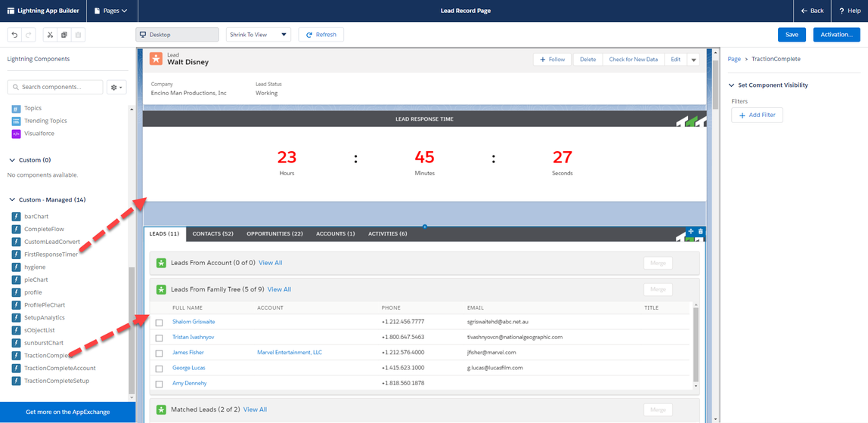Click the TractionCompleteAccount component icon
This screenshot has height=423, width=868.
15,369
